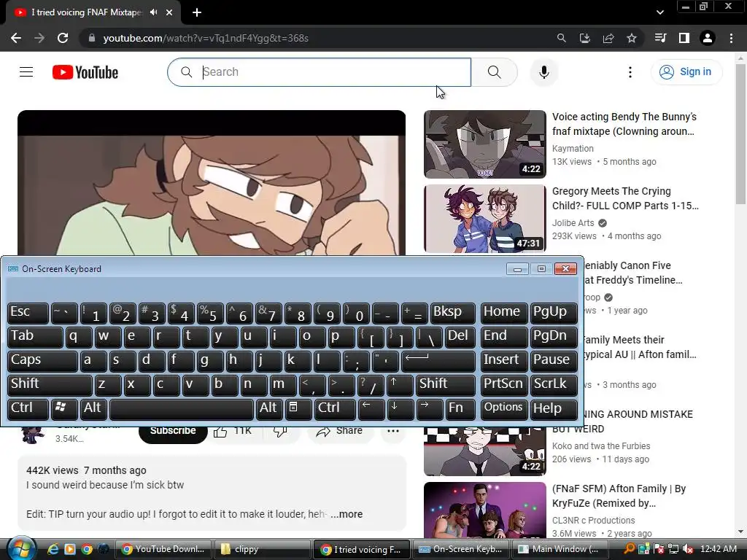
Task: Open Gregory Meets The Crying Child title
Action: click(625, 198)
